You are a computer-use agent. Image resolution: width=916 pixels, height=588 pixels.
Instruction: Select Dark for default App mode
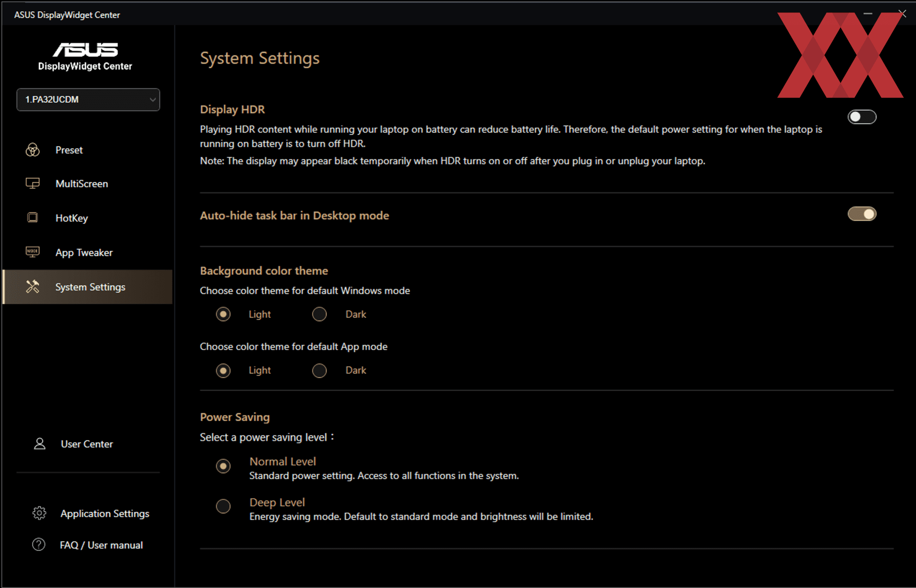click(319, 371)
